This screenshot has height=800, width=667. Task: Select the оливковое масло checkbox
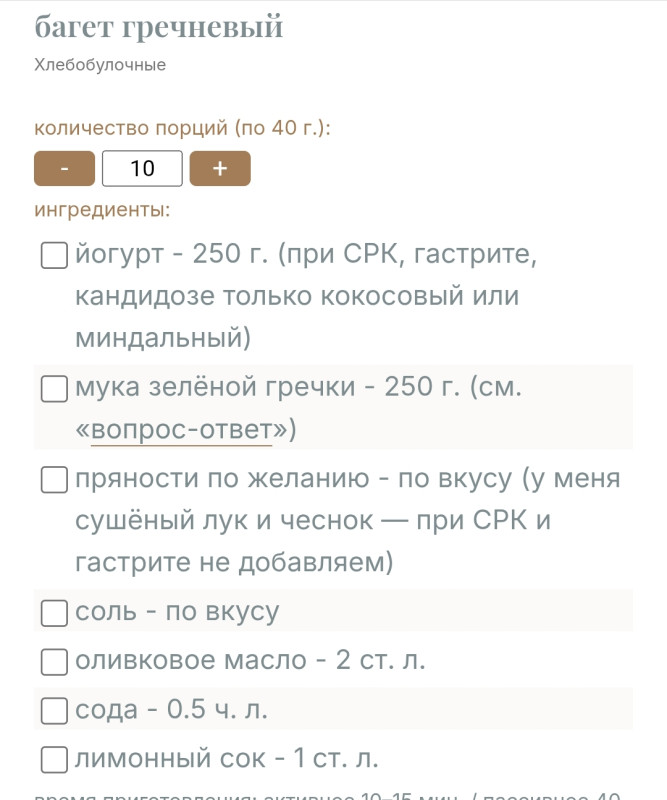[53, 661]
